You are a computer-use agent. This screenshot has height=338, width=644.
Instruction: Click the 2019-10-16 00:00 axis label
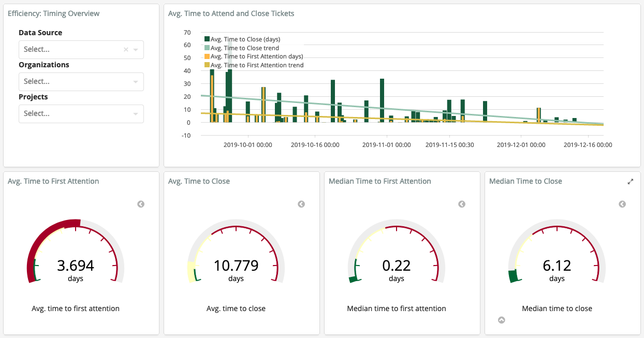click(315, 145)
